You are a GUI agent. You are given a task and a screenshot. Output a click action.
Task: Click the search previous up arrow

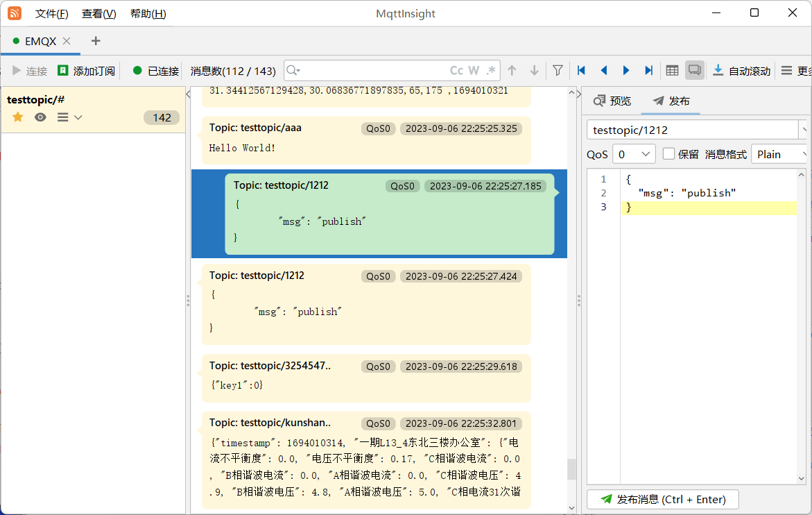(512, 70)
